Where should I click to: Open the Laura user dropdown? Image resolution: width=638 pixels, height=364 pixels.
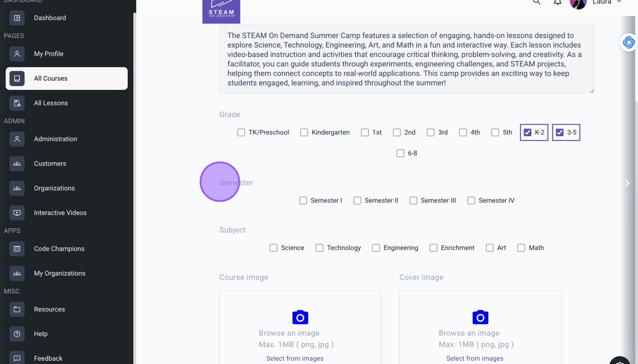click(x=606, y=3)
